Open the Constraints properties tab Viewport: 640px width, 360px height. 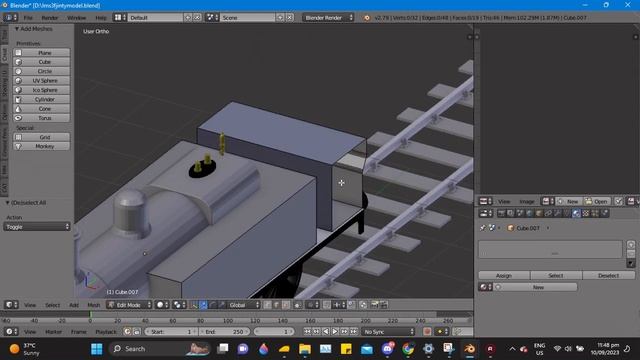(548, 213)
